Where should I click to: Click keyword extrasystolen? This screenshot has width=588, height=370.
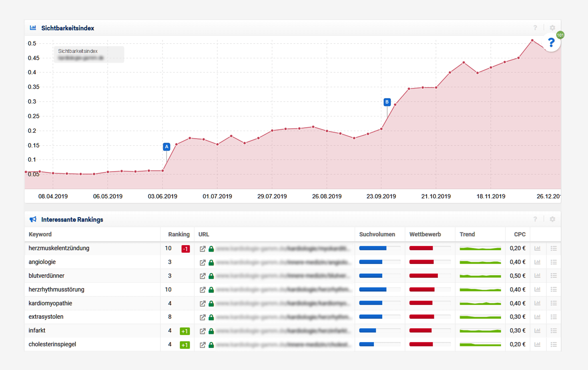coord(46,317)
